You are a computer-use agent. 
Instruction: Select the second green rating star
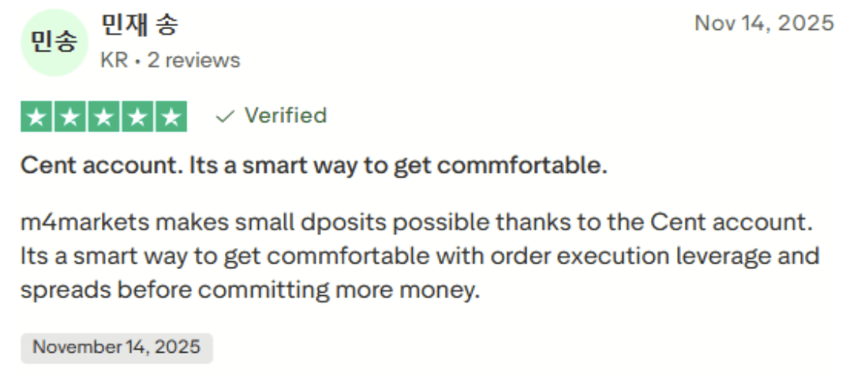coord(69,117)
